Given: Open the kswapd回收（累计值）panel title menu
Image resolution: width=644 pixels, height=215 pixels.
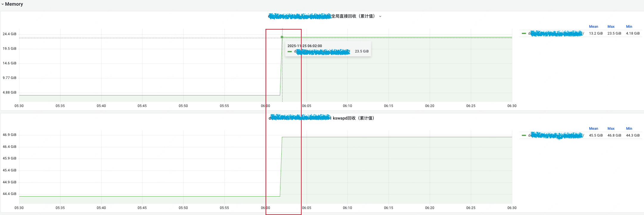Looking at the screenshot, I should [353, 118].
